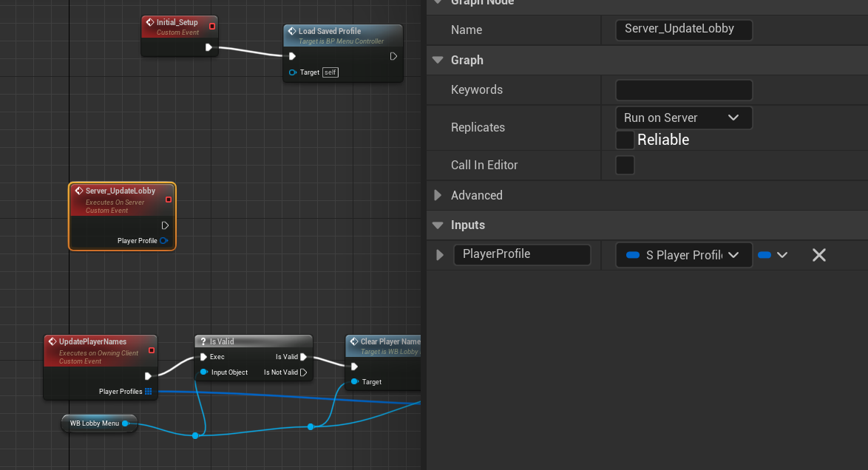Click Target pin on Clear Player Names
The height and width of the screenshot is (470, 868).
[x=355, y=382]
